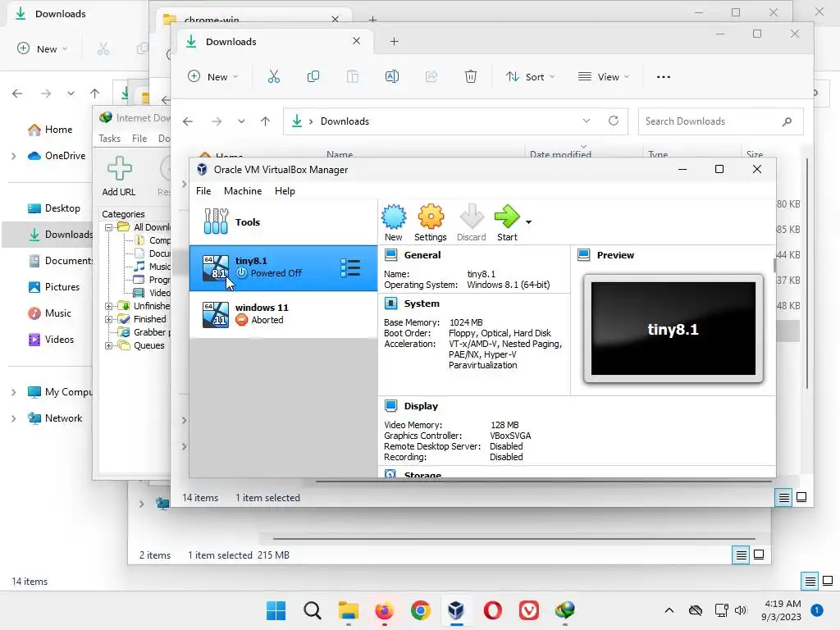This screenshot has height=630, width=840.
Task: Select the Tools entry in VirtualBox
Action: (x=283, y=221)
